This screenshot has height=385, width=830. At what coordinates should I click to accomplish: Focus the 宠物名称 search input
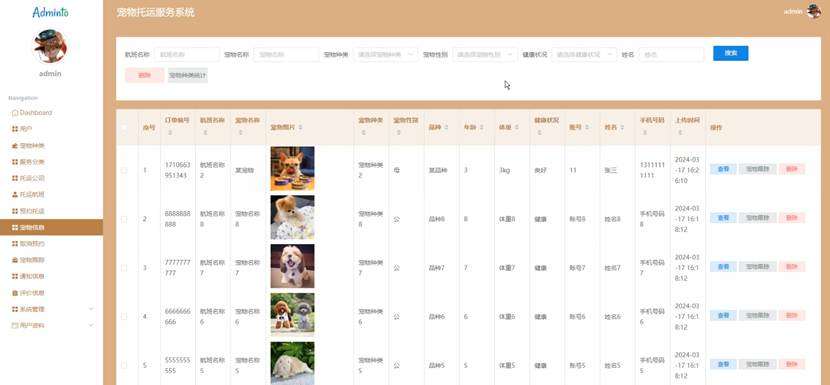point(286,54)
